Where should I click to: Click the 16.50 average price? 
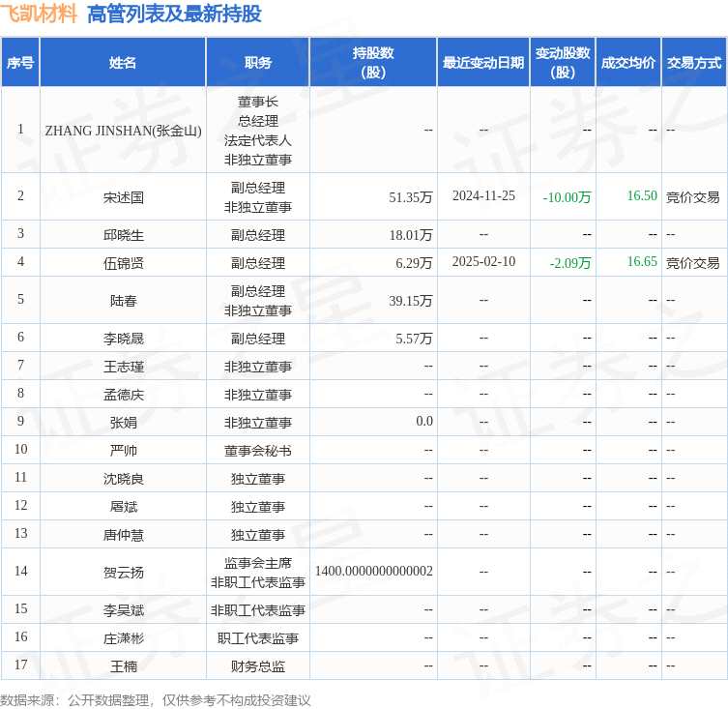click(642, 195)
